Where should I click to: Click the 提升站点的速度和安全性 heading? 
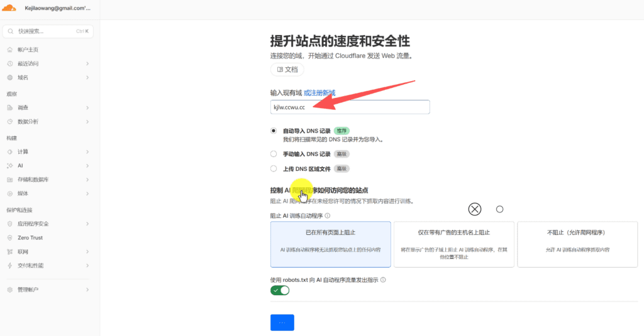[340, 41]
